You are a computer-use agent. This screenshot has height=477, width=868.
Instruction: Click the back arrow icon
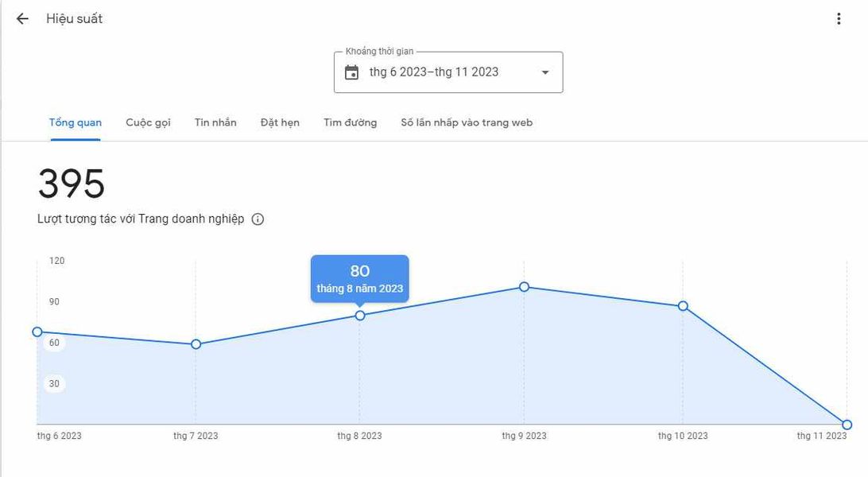tap(22, 19)
